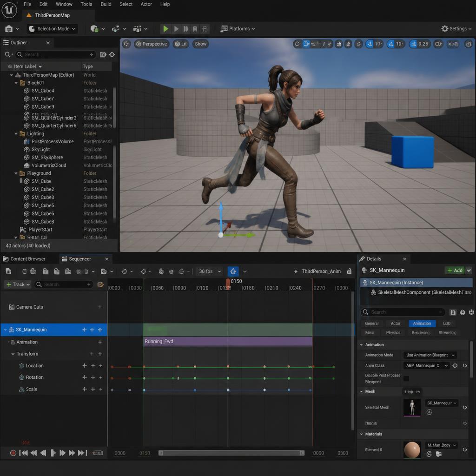
Task: Select SM_Cube7 in the Outliner
Action: pyautogui.click(x=42, y=99)
